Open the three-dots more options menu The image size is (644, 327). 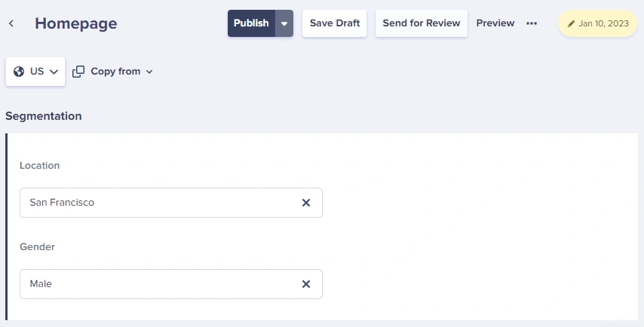pos(532,23)
